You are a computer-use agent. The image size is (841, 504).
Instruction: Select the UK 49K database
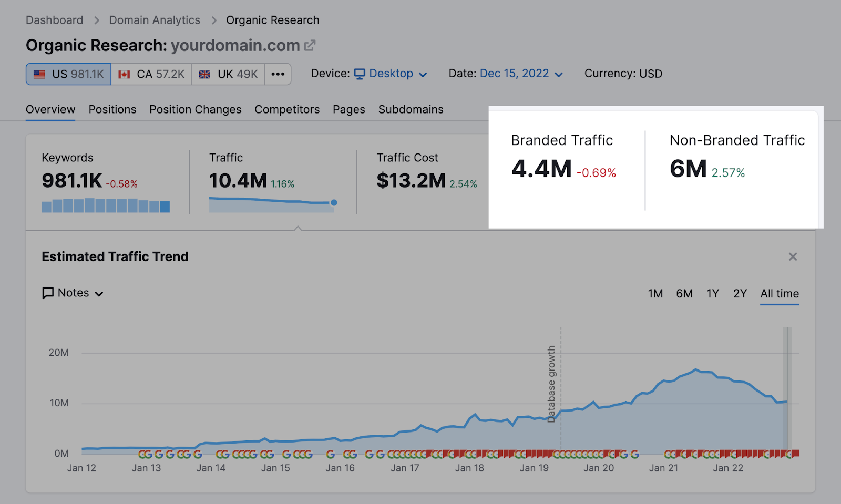[x=228, y=74]
